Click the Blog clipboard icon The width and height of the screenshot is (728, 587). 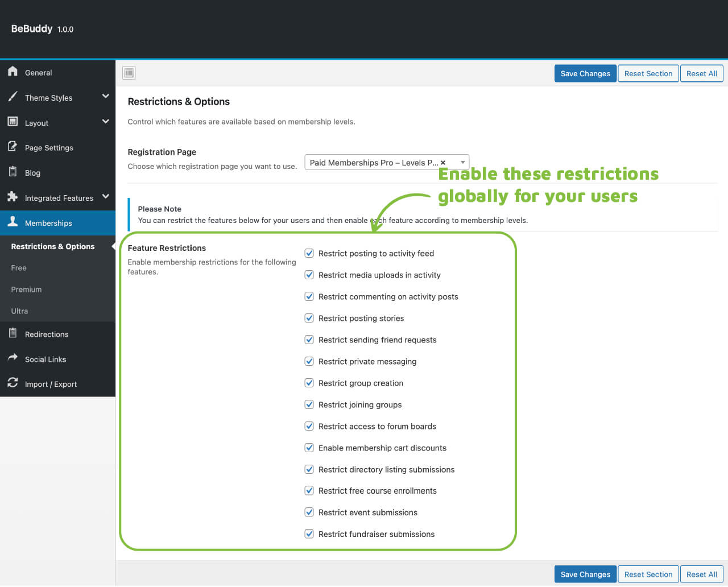pos(13,172)
